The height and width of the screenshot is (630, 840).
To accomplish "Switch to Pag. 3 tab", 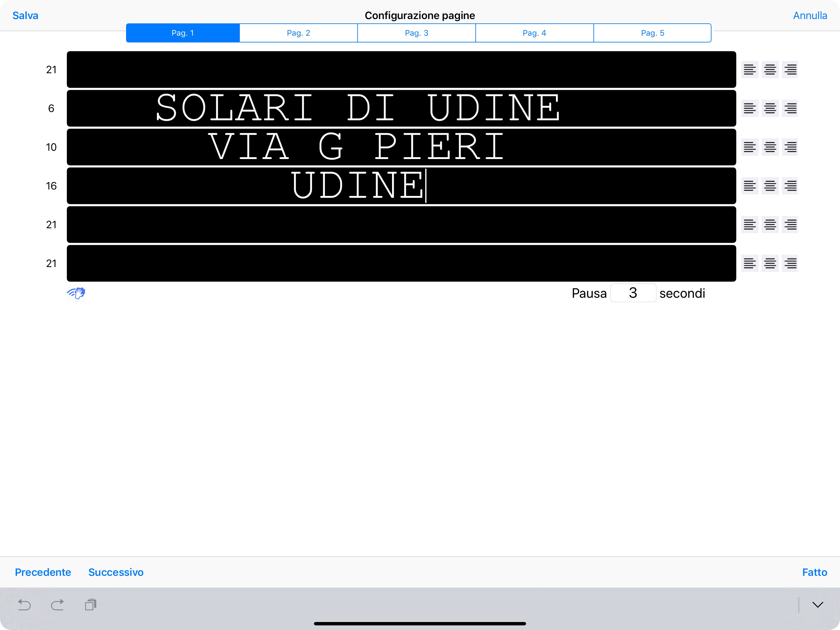I will [417, 33].
